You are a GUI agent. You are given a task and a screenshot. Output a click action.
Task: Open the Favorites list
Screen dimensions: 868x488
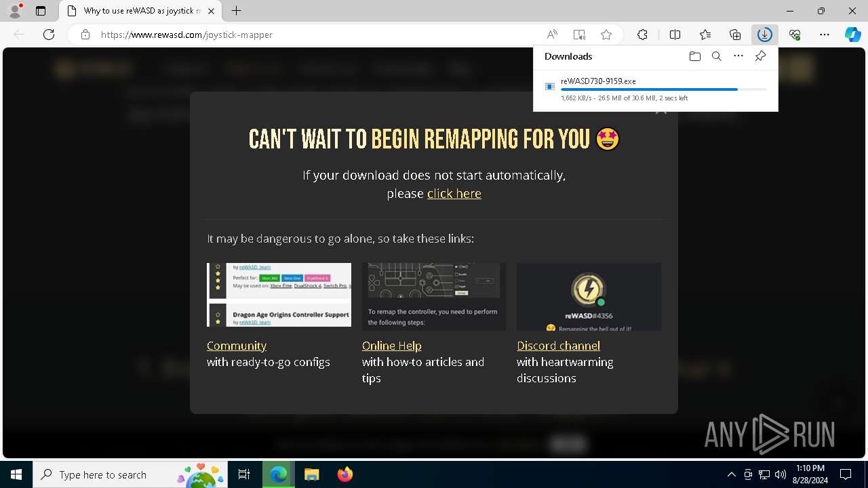pos(705,35)
